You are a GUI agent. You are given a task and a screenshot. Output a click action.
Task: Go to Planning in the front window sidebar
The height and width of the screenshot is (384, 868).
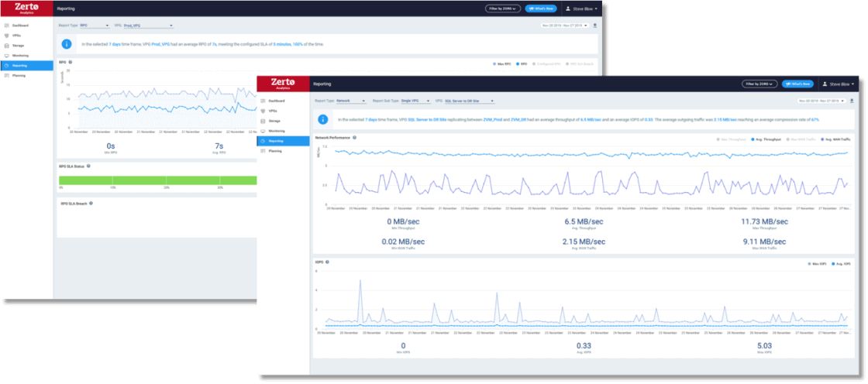[275, 151]
